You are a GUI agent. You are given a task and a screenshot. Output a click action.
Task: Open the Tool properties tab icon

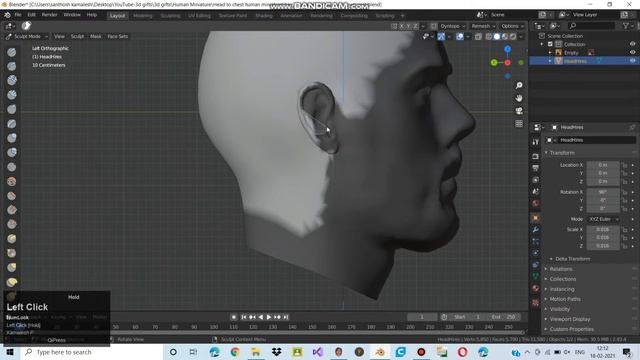[536, 142]
